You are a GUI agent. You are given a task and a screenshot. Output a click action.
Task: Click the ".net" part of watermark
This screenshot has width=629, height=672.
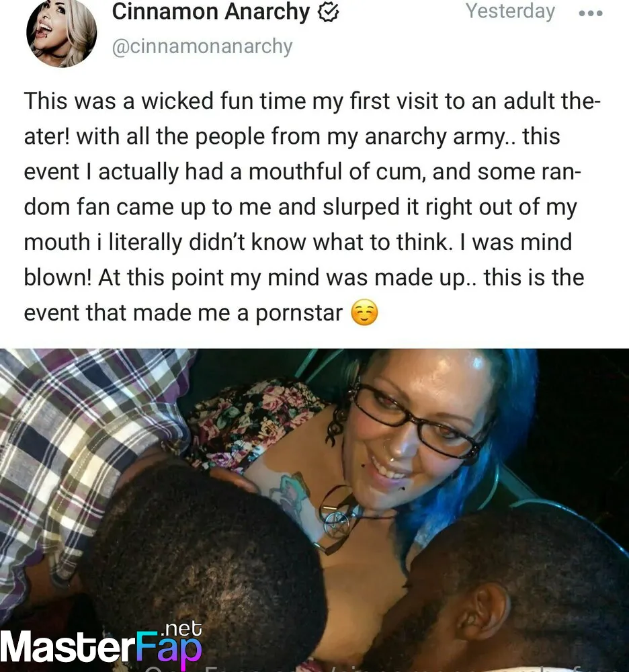click(x=183, y=628)
